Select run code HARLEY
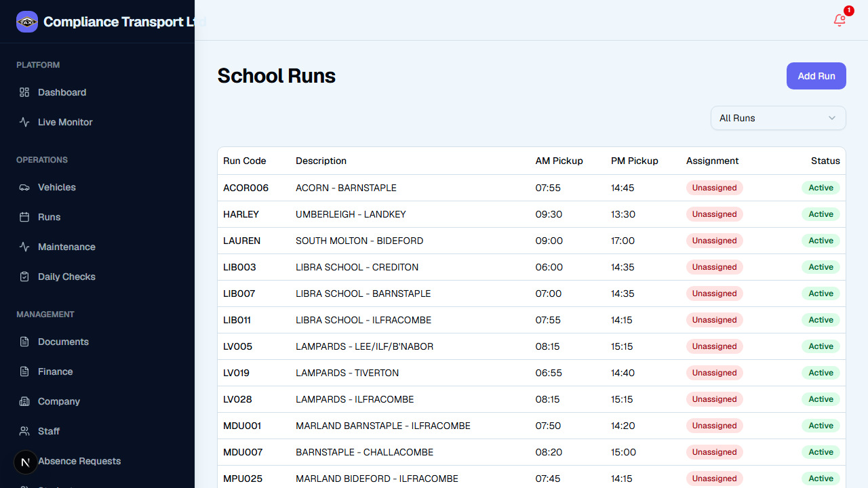 pyautogui.click(x=241, y=214)
